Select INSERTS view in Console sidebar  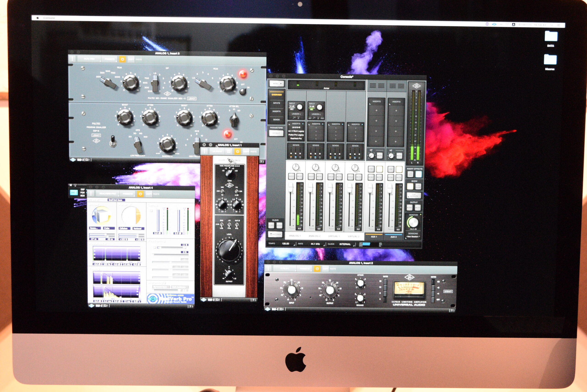pos(277,111)
